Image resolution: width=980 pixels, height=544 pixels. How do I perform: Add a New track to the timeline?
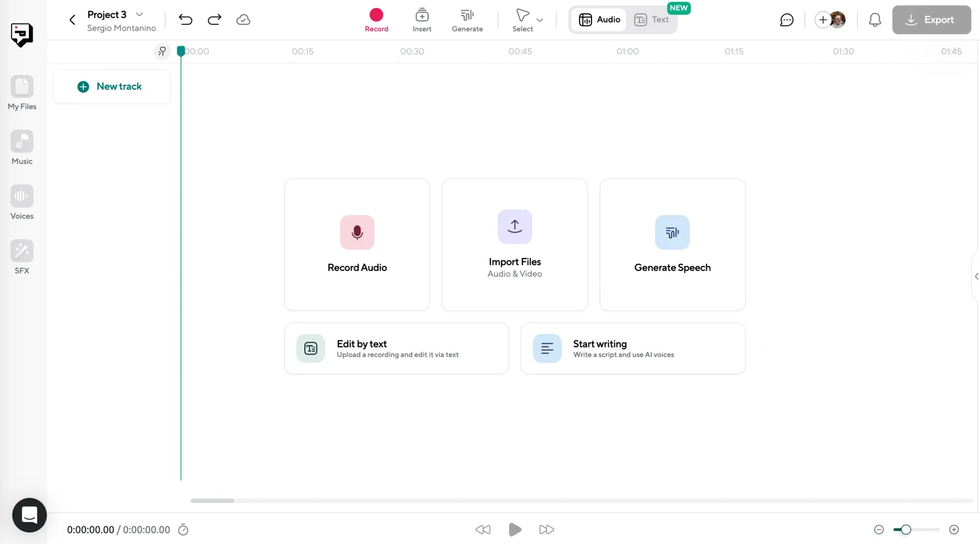pos(111,86)
